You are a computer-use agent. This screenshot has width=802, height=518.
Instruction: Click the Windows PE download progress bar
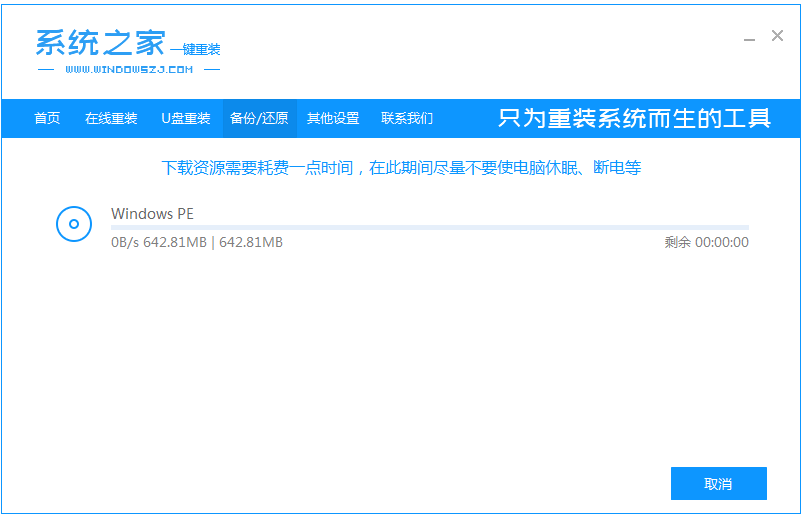tap(429, 228)
